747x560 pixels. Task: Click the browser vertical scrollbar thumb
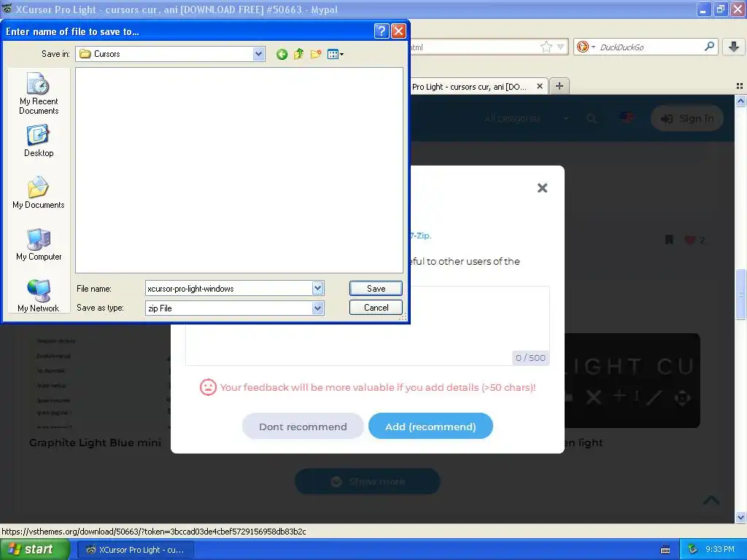pyautogui.click(x=740, y=295)
